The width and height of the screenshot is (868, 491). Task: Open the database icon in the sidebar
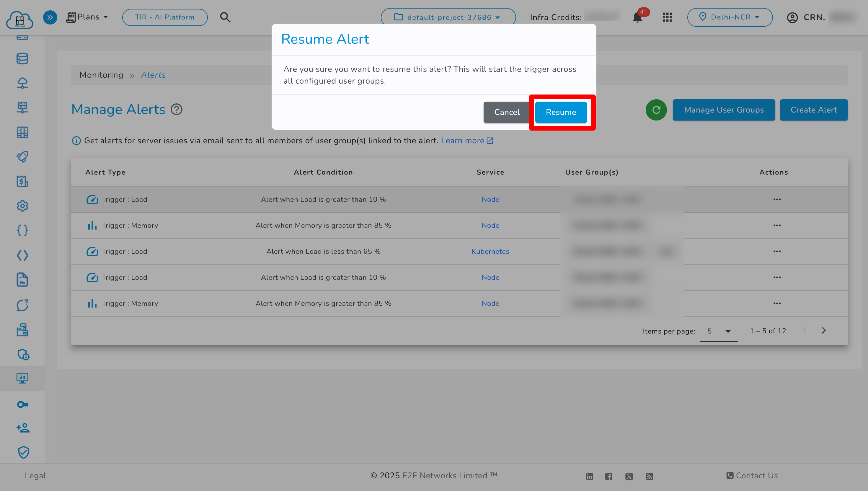[22, 58]
